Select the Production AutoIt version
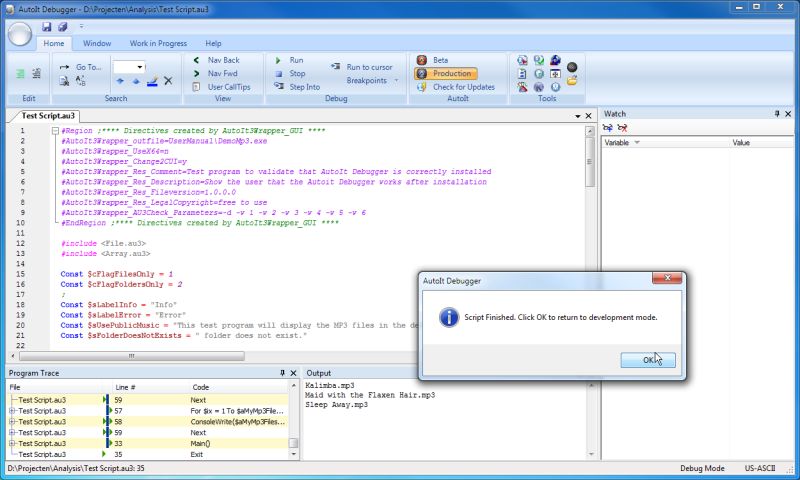The image size is (800, 480). tap(446, 73)
